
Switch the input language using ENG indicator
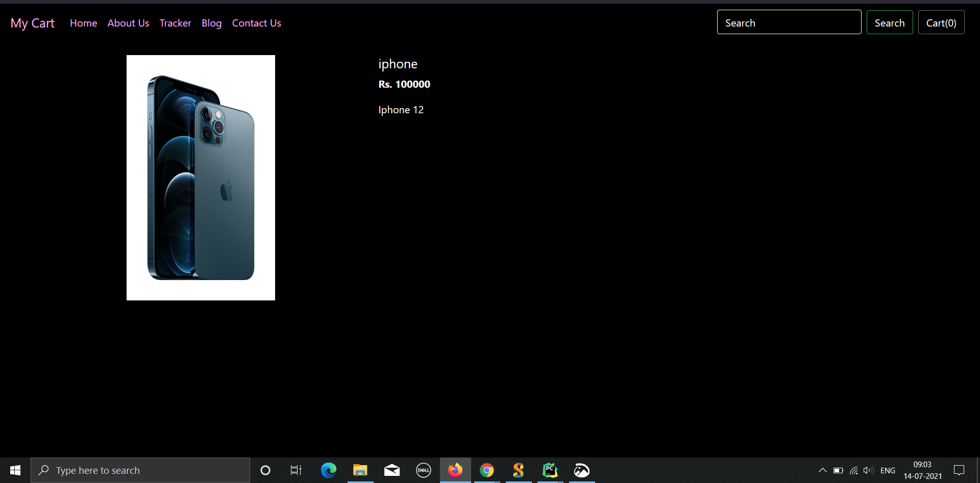(x=889, y=470)
